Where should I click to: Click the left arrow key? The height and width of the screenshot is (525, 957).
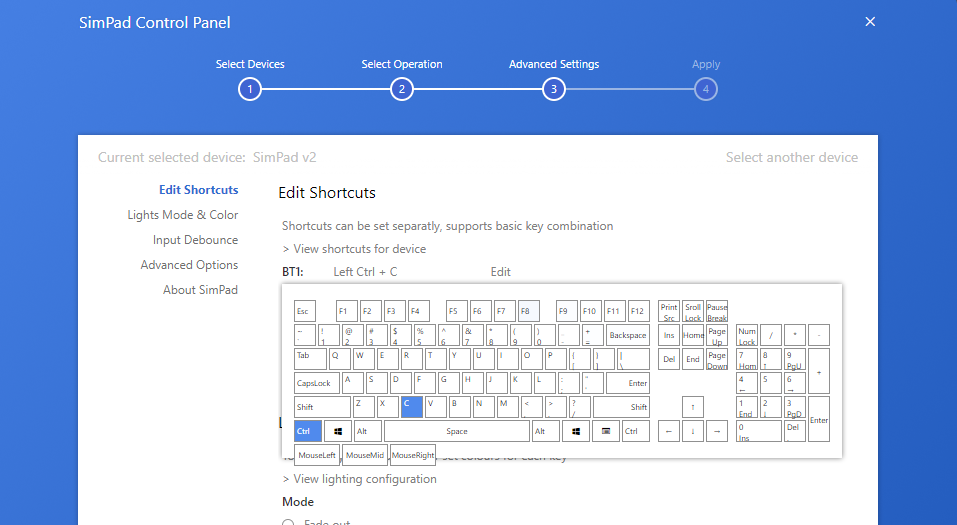(x=669, y=431)
